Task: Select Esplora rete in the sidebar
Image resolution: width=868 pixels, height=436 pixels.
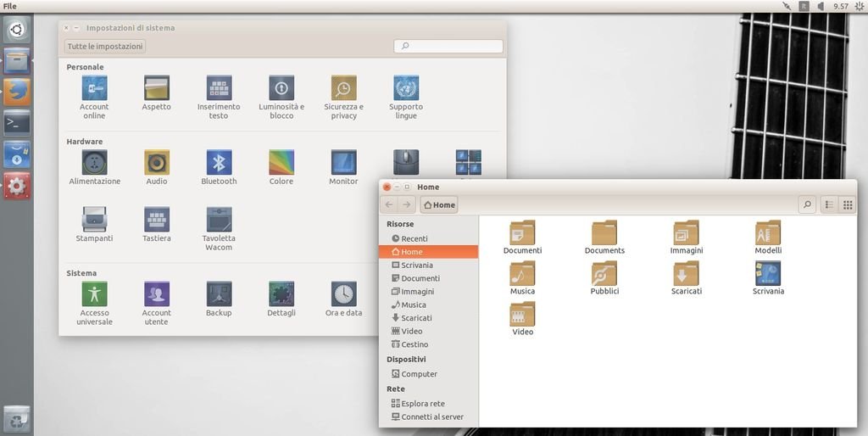Action: pyautogui.click(x=422, y=404)
